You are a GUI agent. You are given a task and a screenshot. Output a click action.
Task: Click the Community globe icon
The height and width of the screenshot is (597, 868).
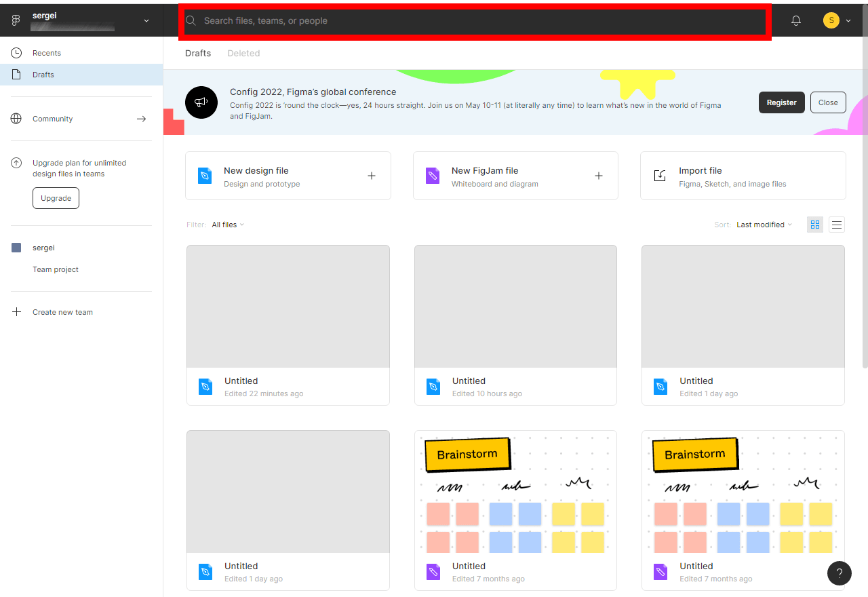tap(17, 119)
